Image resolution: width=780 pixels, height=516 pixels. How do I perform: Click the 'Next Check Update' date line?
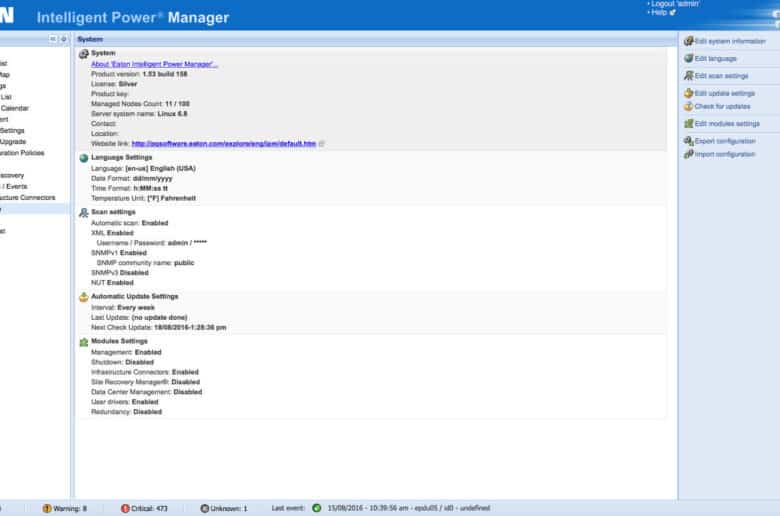tap(159, 327)
